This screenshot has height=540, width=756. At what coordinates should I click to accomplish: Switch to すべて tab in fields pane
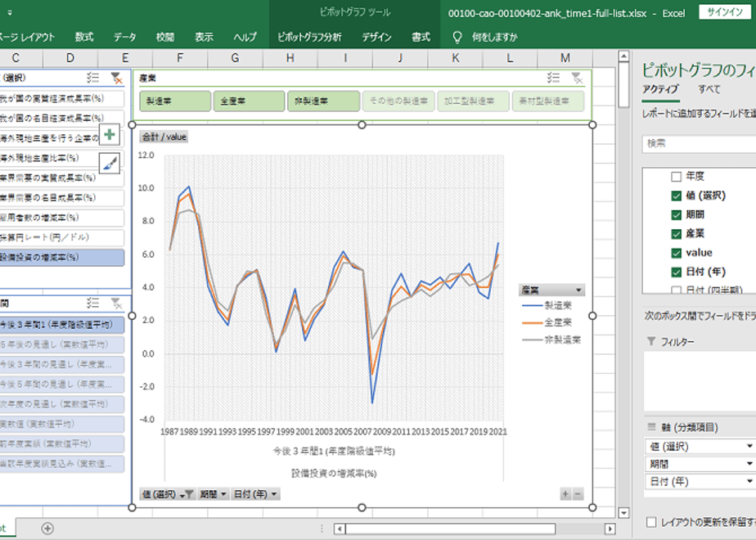pyautogui.click(x=709, y=89)
